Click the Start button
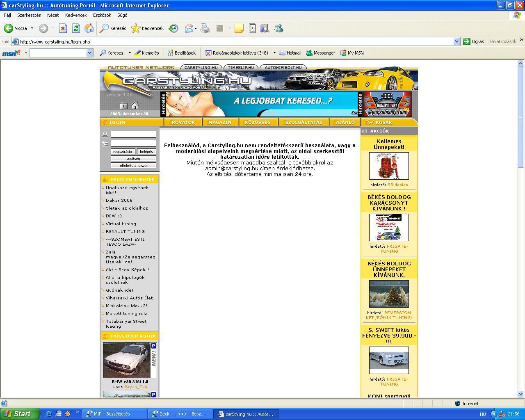The width and height of the screenshot is (525, 420). [20, 414]
